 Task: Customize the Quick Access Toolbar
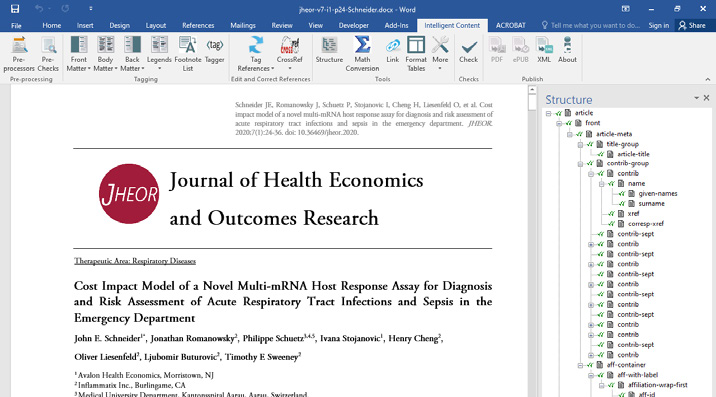(x=90, y=9)
